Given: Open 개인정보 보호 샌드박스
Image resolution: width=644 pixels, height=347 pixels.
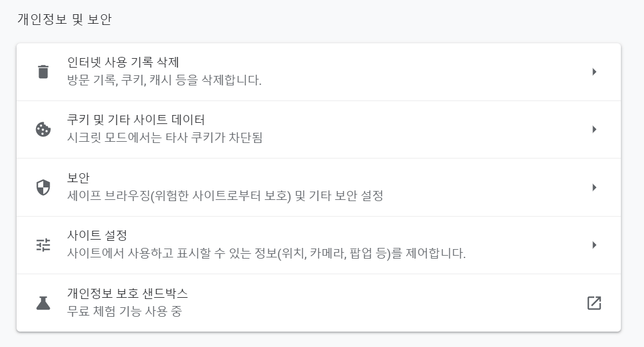Looking at the screenshot, I should click(x=128, y=293).
